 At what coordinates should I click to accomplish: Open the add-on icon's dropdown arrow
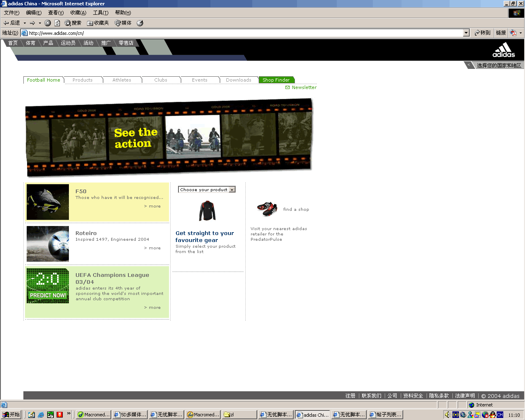point(520,33)
